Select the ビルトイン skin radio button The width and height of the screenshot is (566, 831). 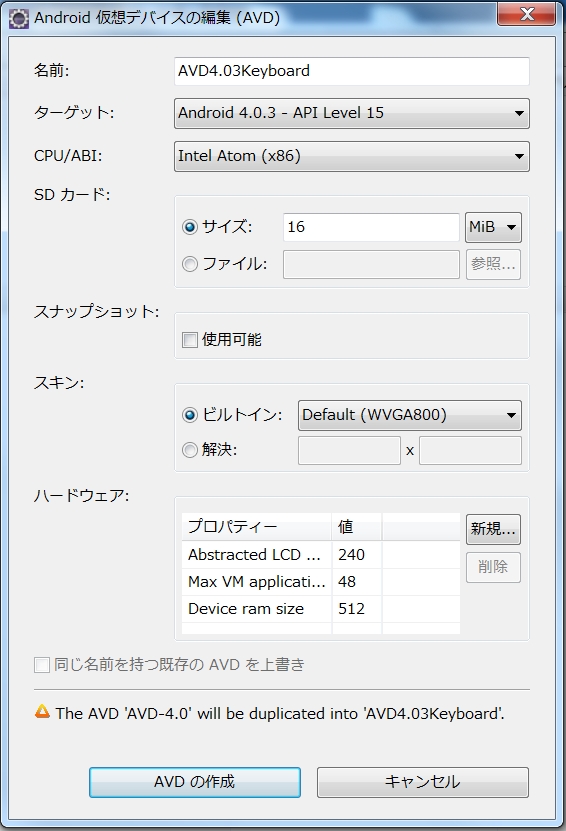190,414
